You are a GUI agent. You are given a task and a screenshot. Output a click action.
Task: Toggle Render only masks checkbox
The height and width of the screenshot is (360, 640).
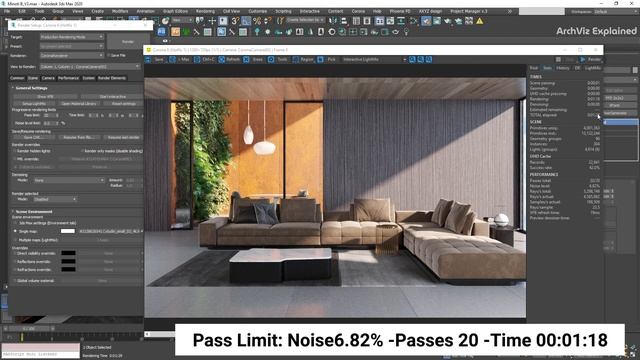[82, 151]
